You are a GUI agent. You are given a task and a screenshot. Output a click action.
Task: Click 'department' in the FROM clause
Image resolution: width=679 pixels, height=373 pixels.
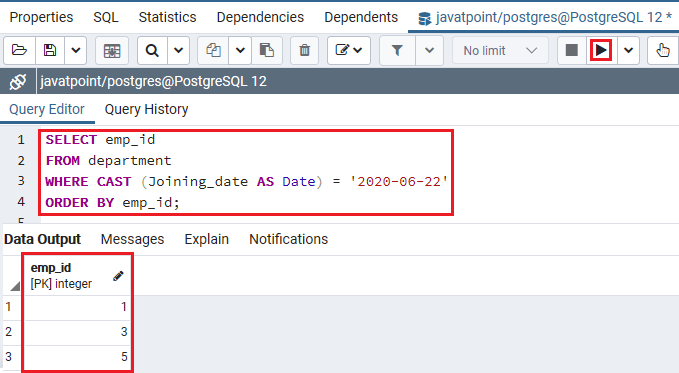130,161
